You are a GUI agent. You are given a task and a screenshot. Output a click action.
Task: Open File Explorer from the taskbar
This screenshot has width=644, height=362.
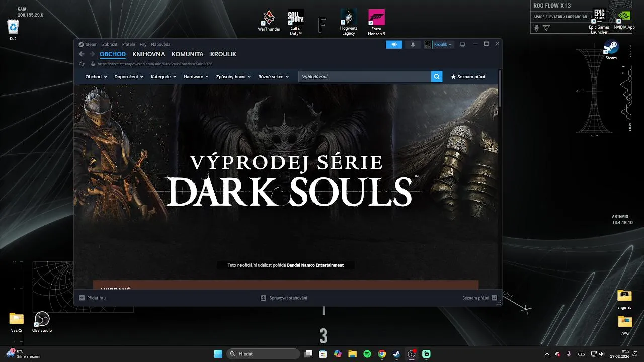(352, 354)
